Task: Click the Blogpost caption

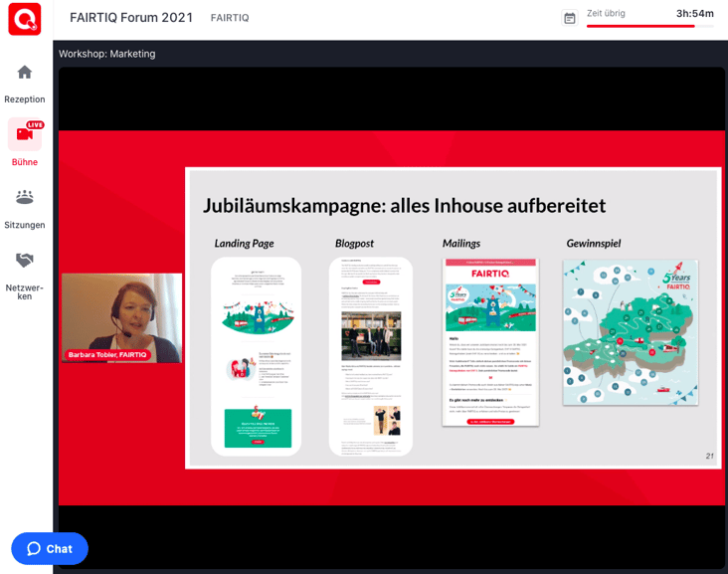Action: 354,244
